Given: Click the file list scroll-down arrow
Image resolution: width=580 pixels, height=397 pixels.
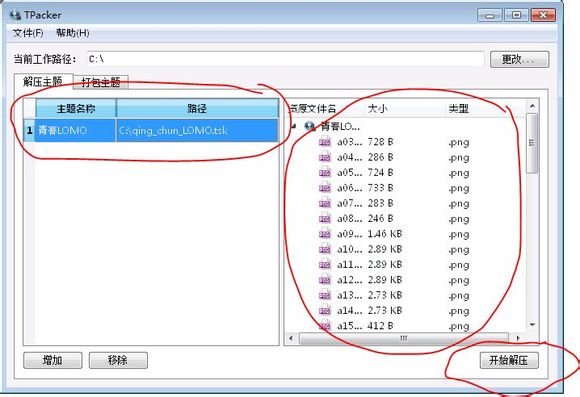Looking at the screenshot, I should (x=532, y=325).
